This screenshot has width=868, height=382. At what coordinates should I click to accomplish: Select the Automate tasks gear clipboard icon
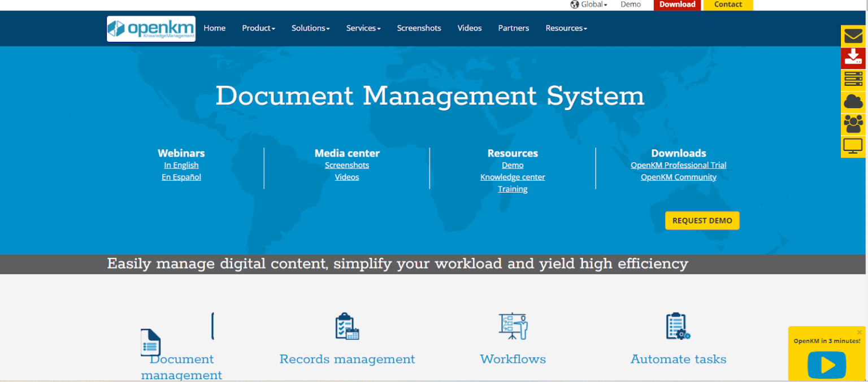point(678,326)
